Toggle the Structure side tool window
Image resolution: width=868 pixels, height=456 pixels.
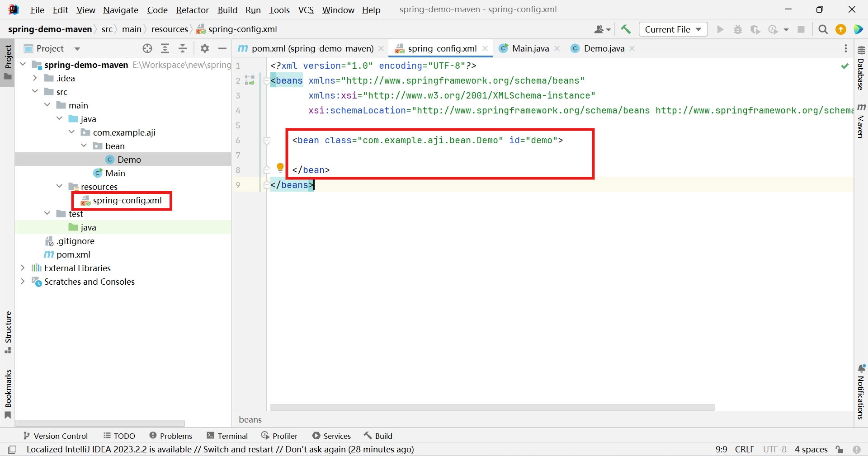point(8,332)
